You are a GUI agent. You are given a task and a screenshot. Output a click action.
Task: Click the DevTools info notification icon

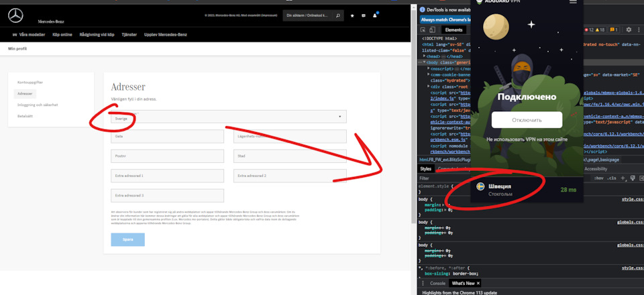[x=422, y=9]
